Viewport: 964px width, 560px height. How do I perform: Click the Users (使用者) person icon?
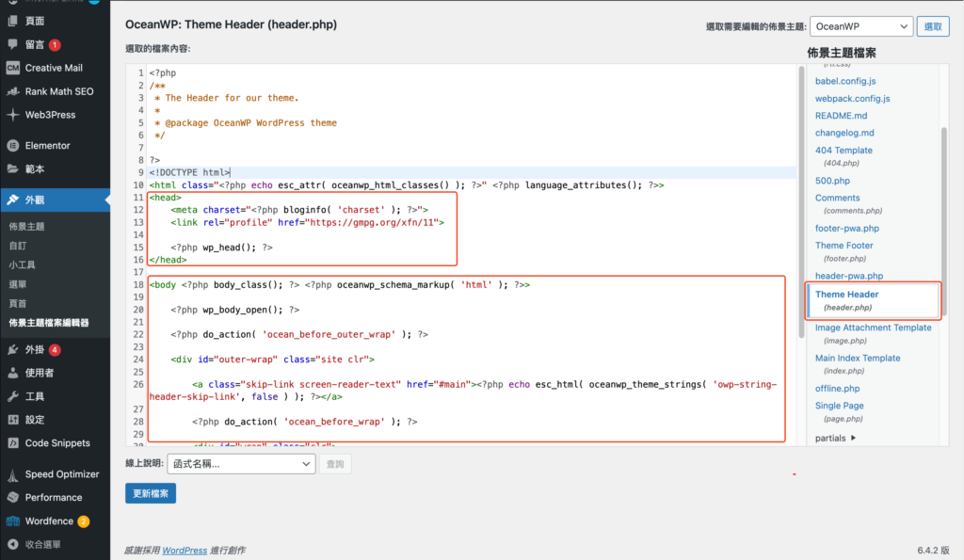12,373
